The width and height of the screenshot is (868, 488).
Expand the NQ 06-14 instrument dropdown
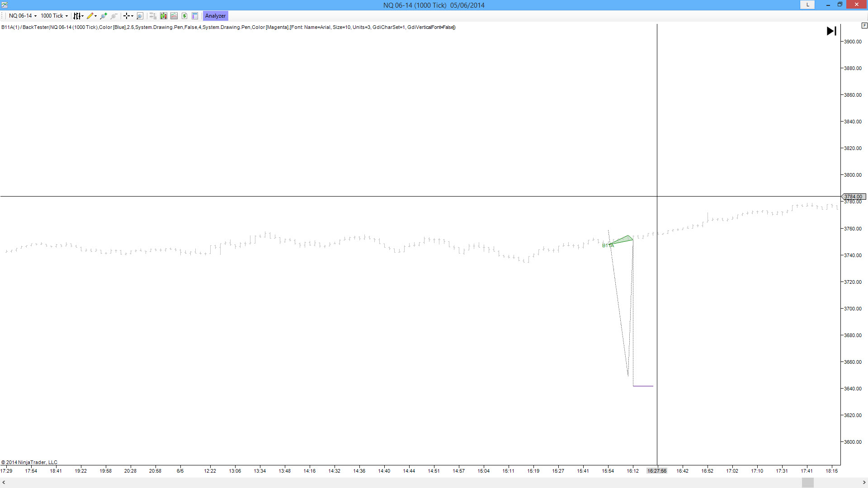(x=23, y=16)
